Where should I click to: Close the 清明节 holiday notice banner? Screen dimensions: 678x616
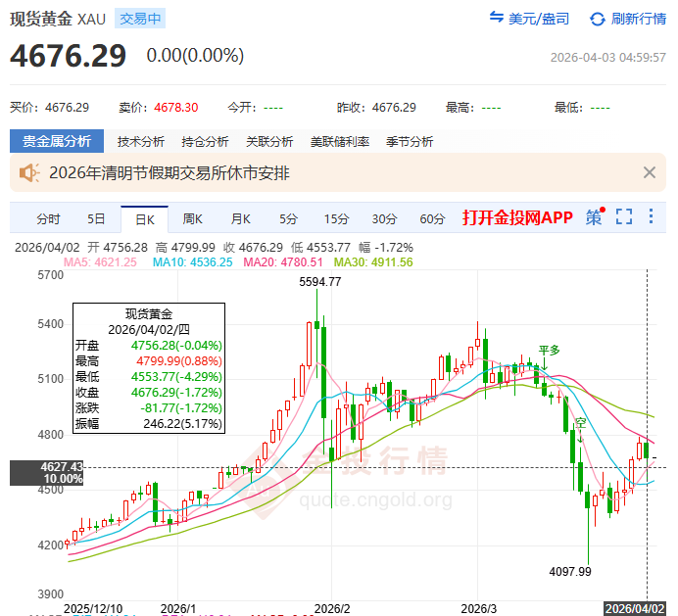(x=649, y=173)
